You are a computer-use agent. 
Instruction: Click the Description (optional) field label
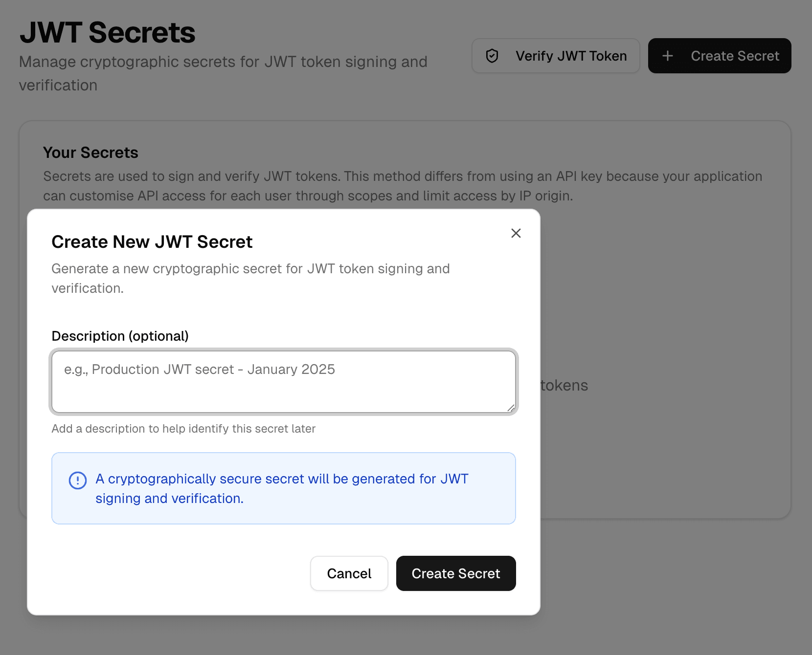pos(120,336)
